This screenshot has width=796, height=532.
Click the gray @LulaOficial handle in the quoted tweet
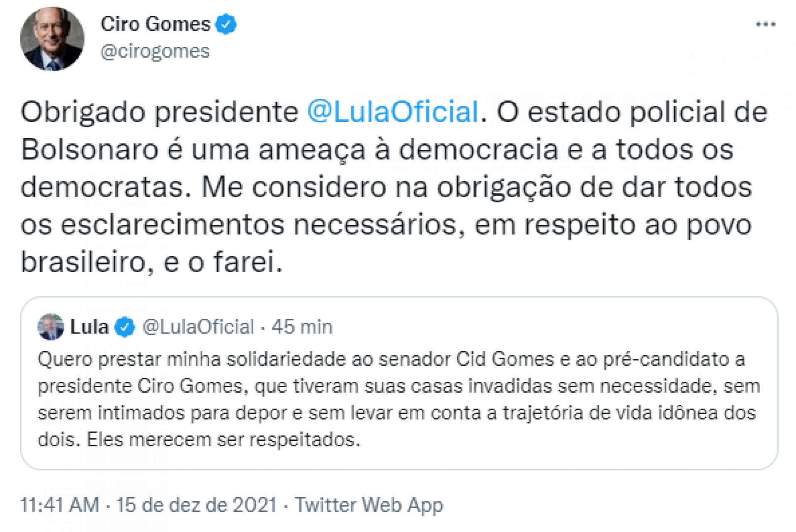(x=198, y=327)
